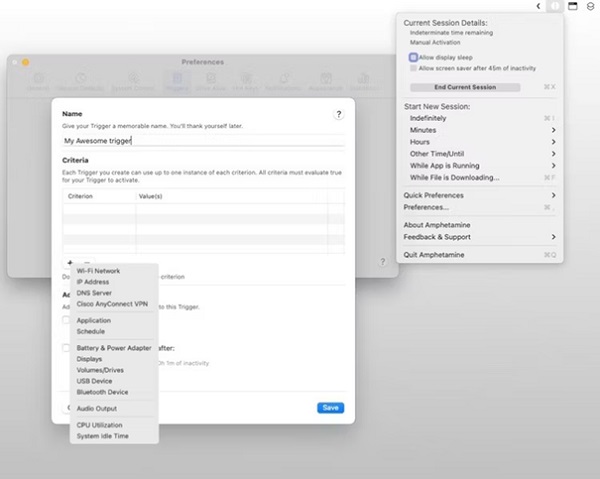Viewport: 600px width, 479px height.
Task: Expand the Minutes submenu
Action: coord(480,130)
